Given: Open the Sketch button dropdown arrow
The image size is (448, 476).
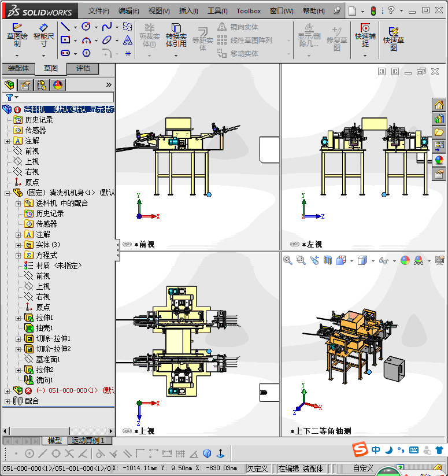Looking at the screenshot, I should pyautogui.click(x=17, y=56).
